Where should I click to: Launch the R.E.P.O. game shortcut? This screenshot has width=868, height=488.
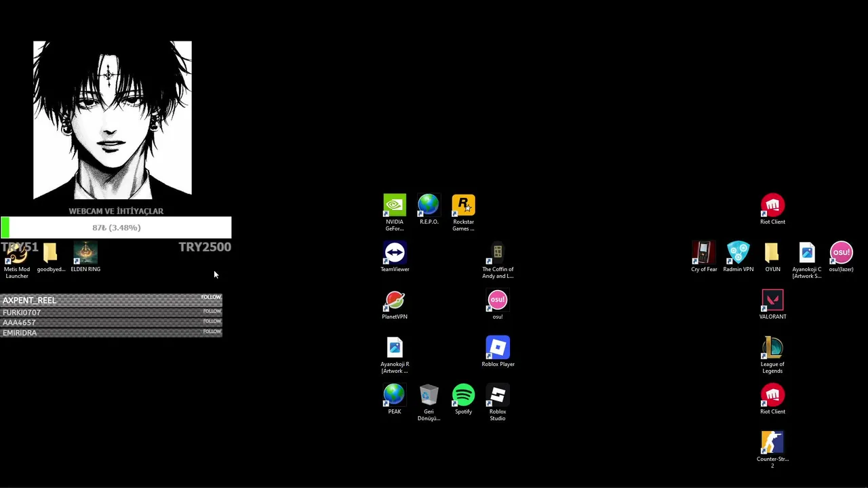(429, 205)
